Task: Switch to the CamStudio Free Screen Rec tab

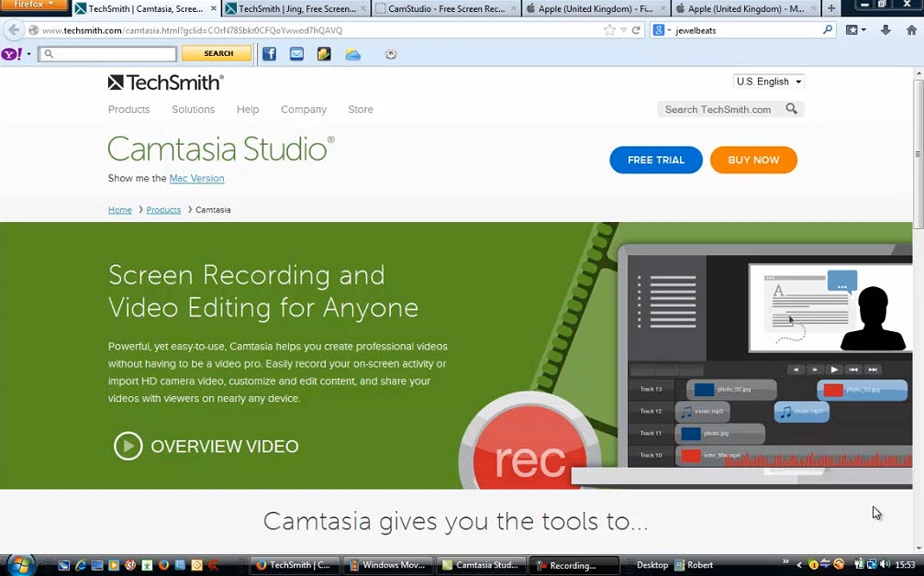Action: pyautogui.click(x=446, y=9)
